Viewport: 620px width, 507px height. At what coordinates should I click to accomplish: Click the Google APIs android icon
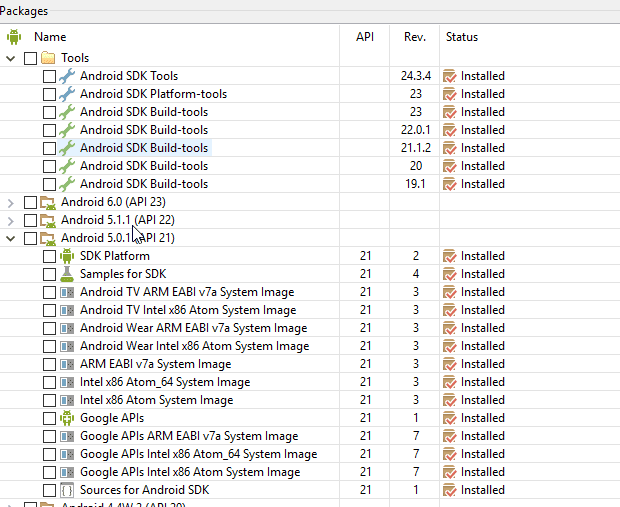point(67,418)
